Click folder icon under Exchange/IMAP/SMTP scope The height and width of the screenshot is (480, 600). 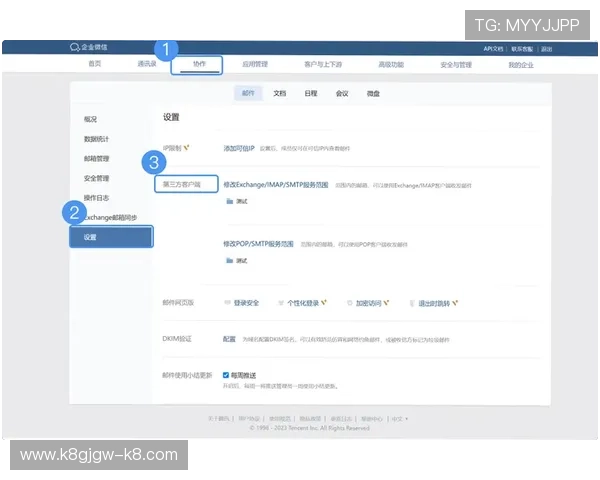coord(230,201)
